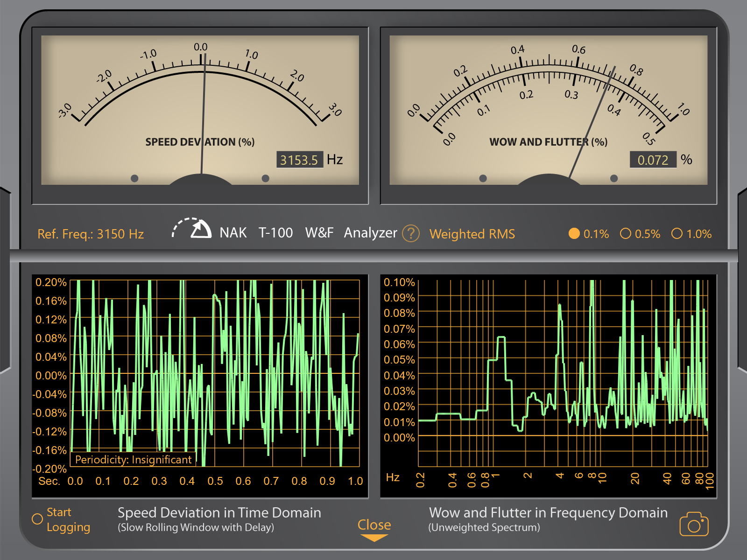Enable Start Logging radio toggle
The height and width of the screenshot is (560, 747).
click(37, 519)
